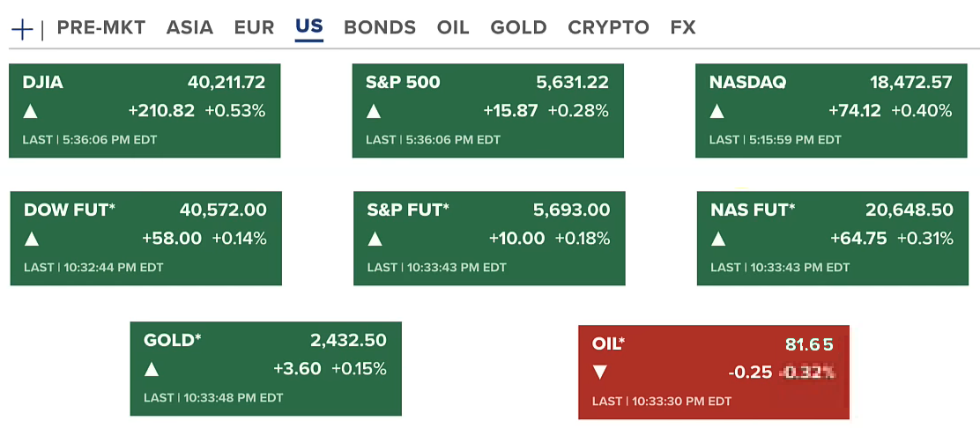Switch to the PRE-MKT tab
This screenshot has height=428, width=980.
click(x=101, y=27)
